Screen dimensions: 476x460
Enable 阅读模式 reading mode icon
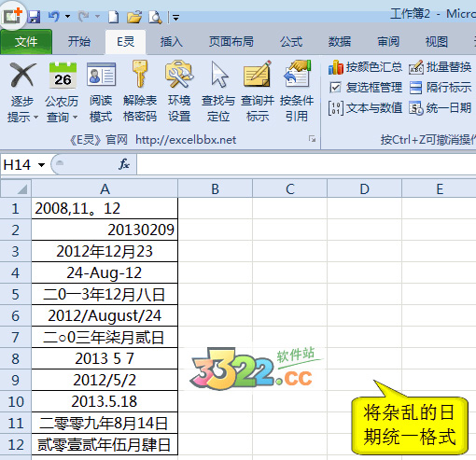(x=101, y=75)
